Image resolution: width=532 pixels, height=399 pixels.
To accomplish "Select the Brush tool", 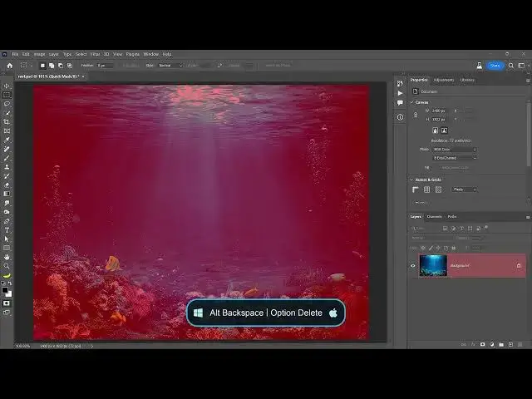I will pos(7,158).
